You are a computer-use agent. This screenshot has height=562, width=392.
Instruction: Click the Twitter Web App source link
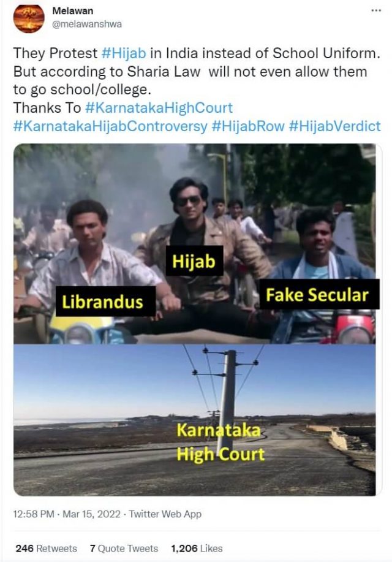pyautogui.click(x=165, y=514)
